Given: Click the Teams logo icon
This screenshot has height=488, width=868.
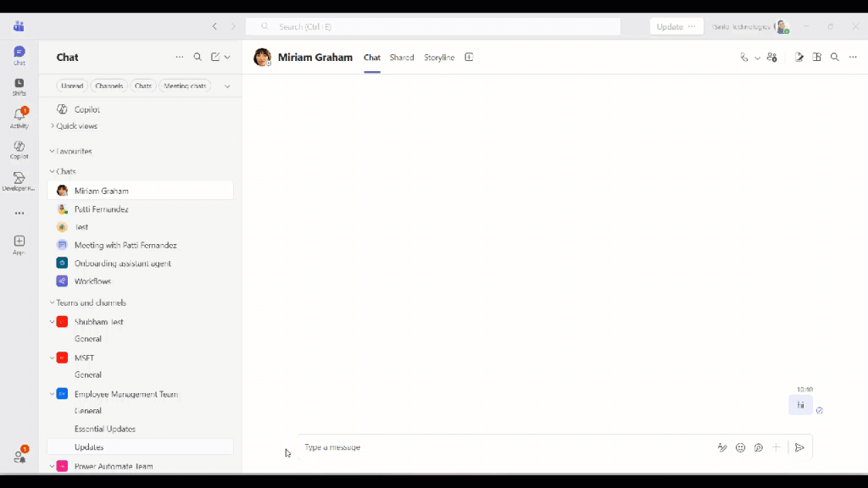Looking at the screenshot, I should point(19,26).
